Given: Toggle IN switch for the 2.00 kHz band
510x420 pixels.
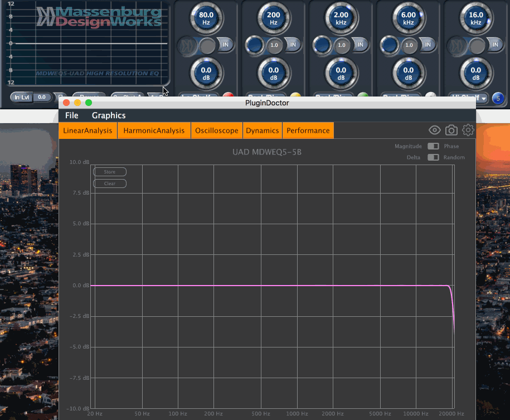Looking at the screenshot, I should (361, 45).
